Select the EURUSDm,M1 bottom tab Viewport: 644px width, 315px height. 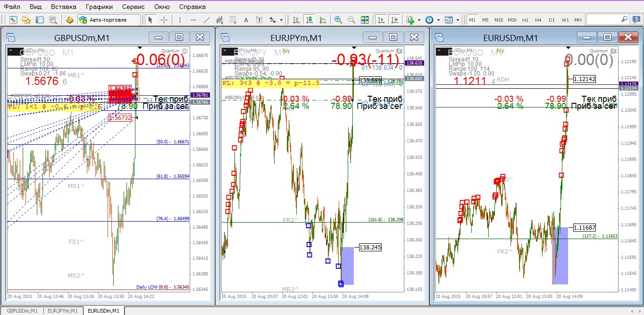coord(104,311)
